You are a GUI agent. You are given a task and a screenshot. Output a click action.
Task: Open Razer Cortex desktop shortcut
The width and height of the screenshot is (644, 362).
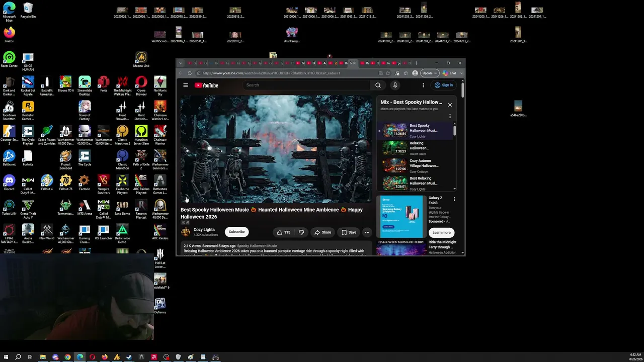[9, 59]
